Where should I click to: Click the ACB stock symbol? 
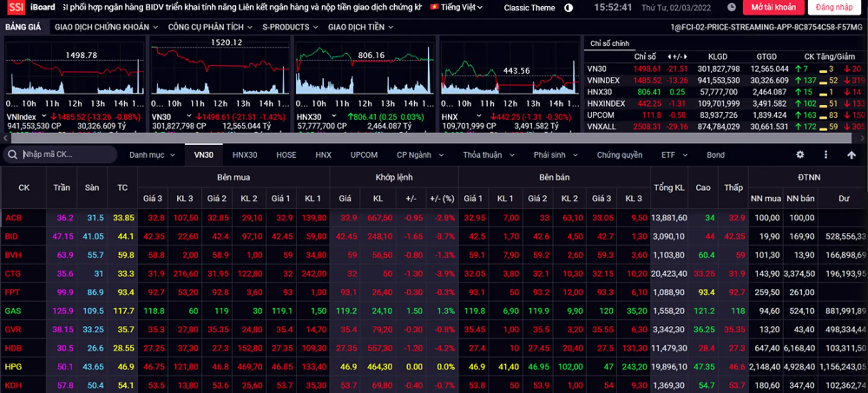click(14, 218)
